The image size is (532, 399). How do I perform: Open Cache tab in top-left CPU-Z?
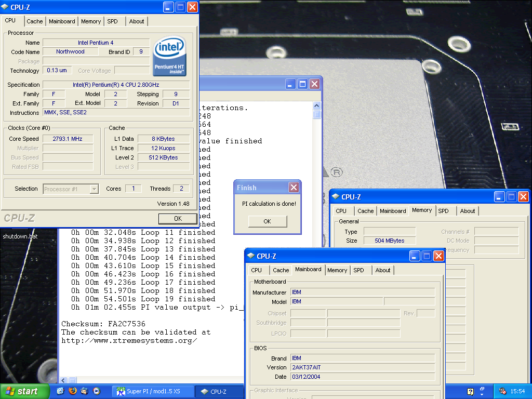[35, 21]
